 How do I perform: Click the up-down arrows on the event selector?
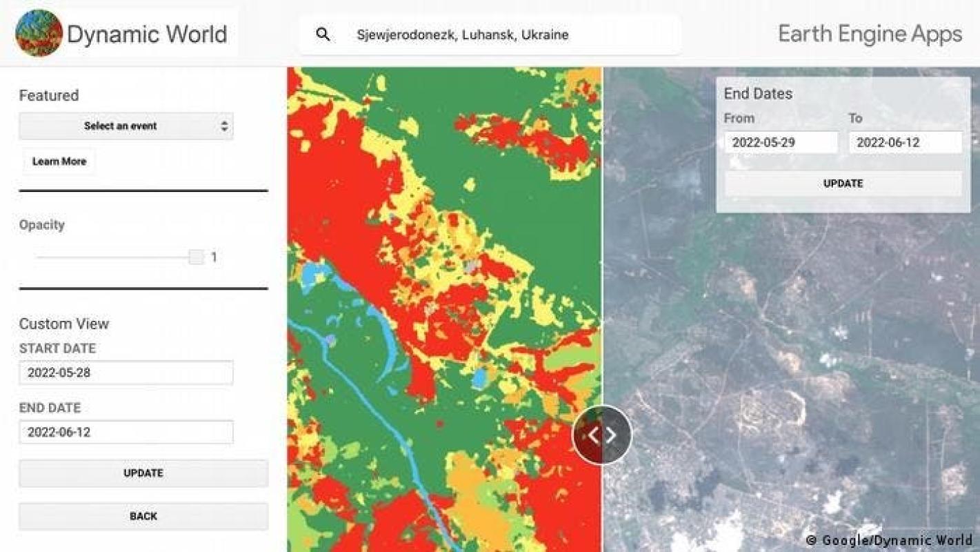[224, 126]
